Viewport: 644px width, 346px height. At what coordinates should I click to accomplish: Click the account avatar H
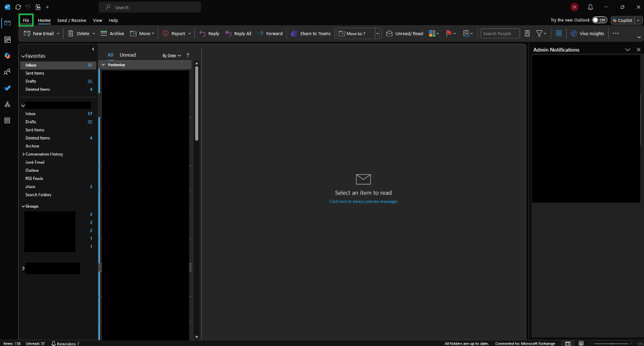pyautogui.click(x=574, y=7)
